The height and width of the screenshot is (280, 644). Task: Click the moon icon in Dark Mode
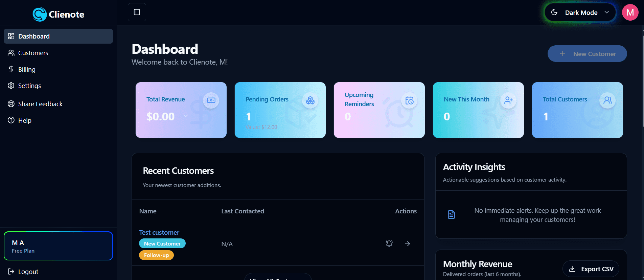(x=554, y=13)
